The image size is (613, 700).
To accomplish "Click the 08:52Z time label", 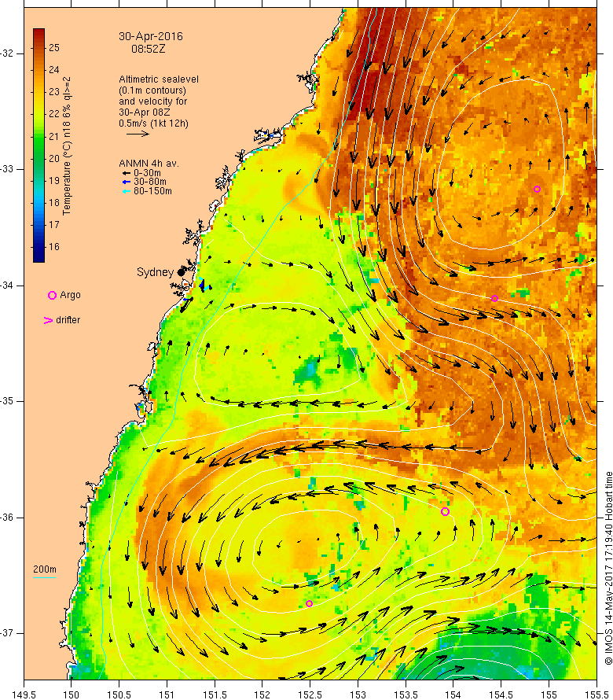I will pyautogui.click(x=148, y=49).
